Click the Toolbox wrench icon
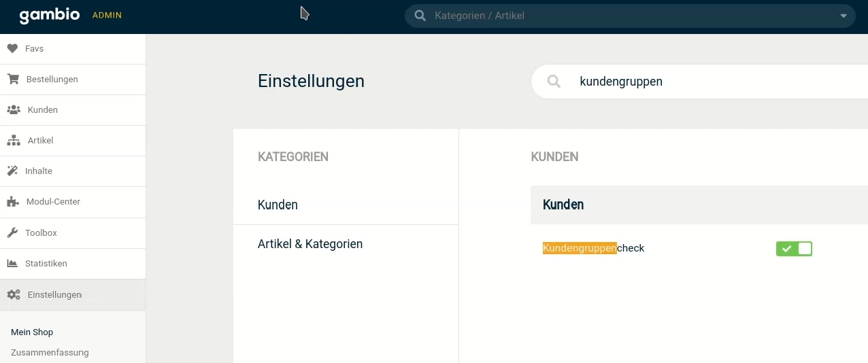868x363 pixels. pyautogui.click(x=12, y=232)
